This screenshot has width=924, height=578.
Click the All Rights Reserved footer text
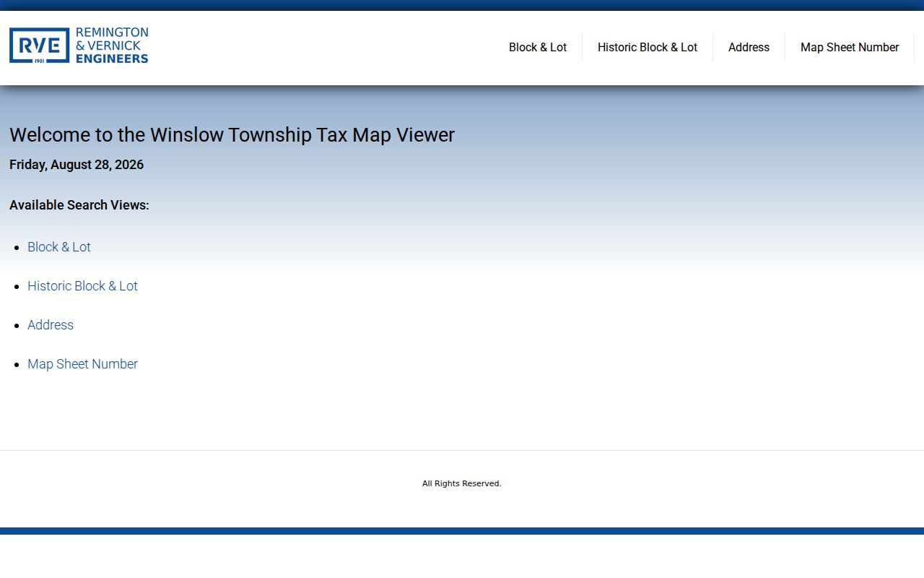[462, 483]
